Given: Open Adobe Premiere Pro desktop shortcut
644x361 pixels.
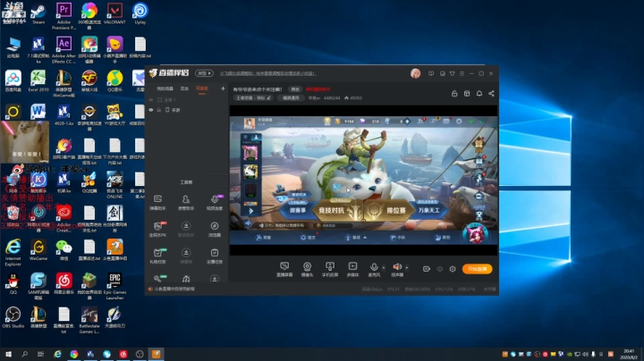Looking at the screenshot, I should [x=64, y=15].
